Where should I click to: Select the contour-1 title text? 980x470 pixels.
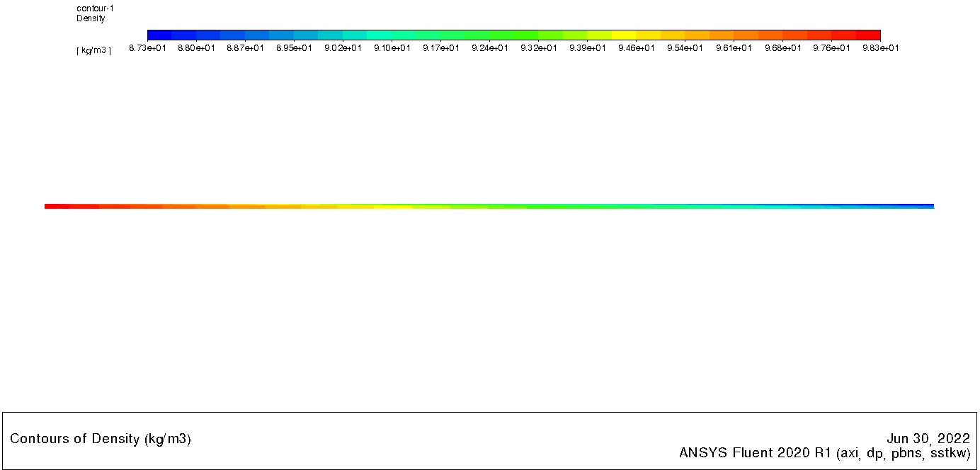(x=95, y=8)
